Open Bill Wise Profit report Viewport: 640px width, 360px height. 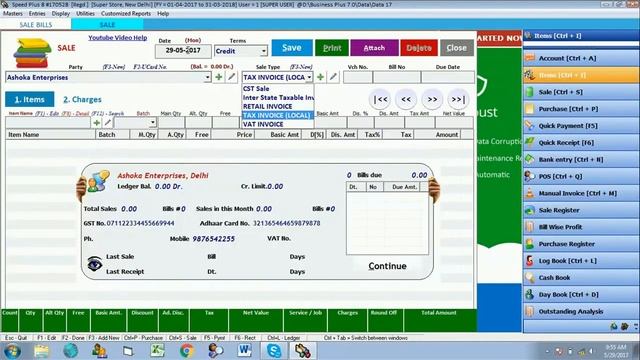click(581, 227)
